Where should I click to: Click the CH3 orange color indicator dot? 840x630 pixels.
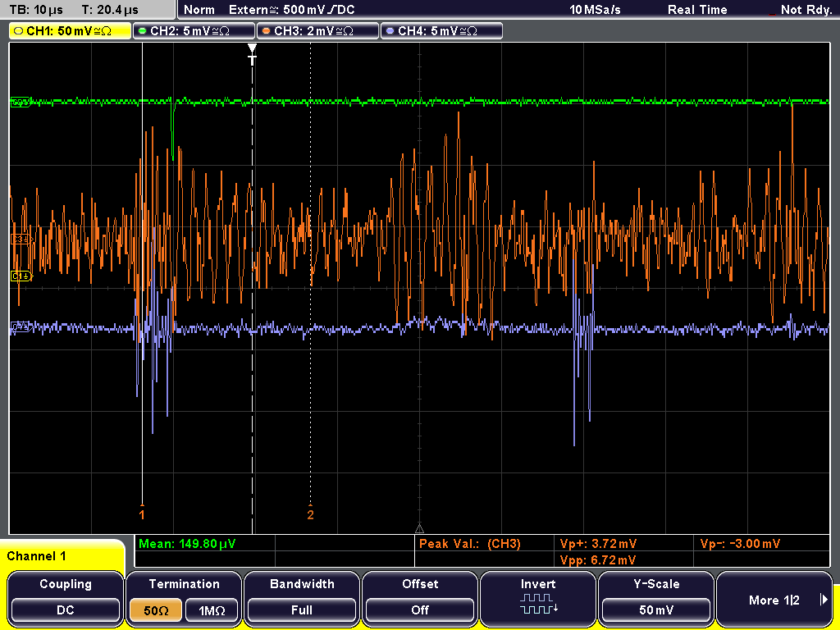267,31
